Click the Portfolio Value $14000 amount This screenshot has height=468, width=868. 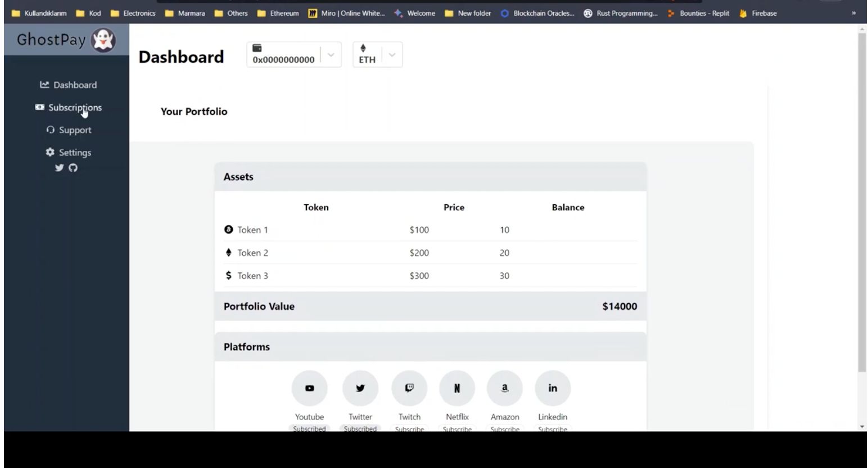(x=620, y=307)
